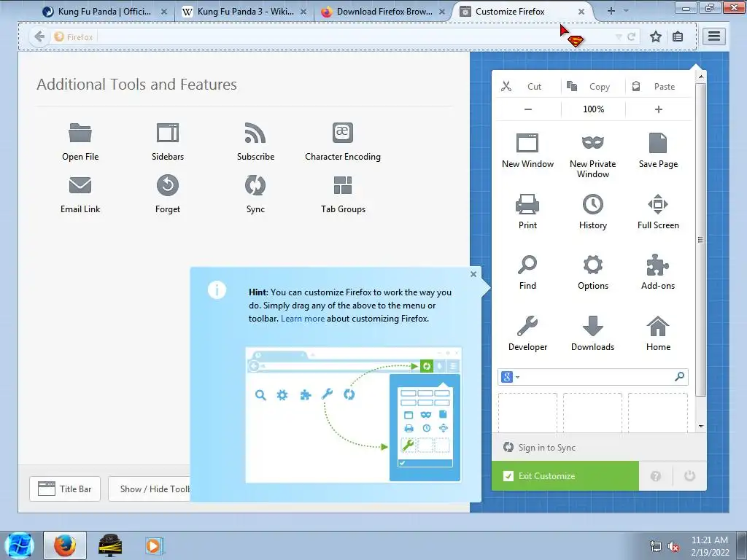Click the menu panel scrollbar down arrow
747x560 pixels.
pyautogui.click(x=700, y=426)
